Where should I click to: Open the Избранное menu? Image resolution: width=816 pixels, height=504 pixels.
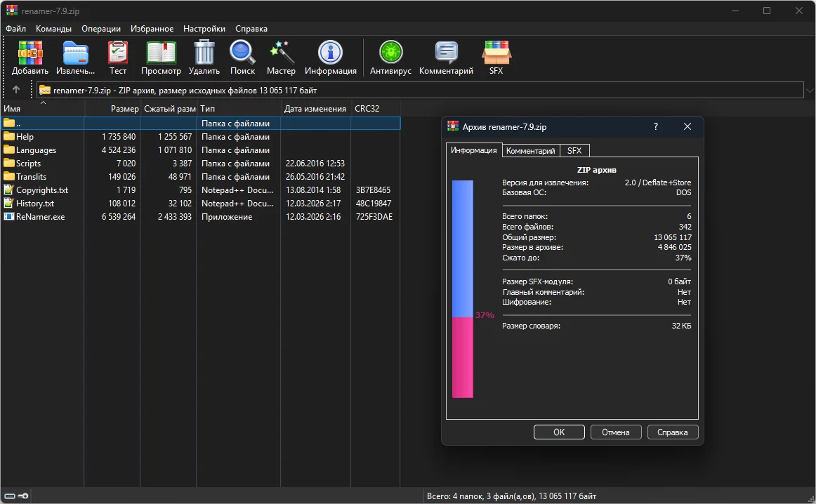tap(152, 29)
